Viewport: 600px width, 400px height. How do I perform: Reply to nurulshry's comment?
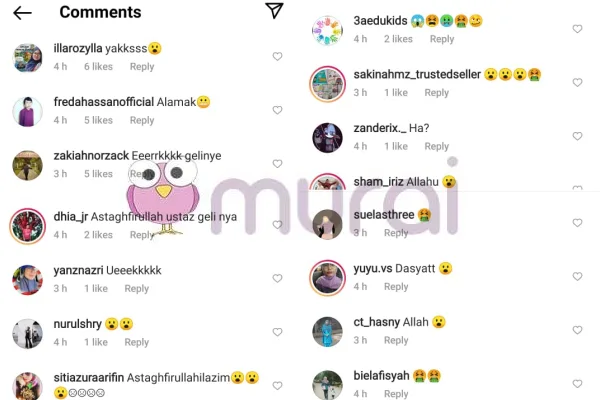point(137,342)
